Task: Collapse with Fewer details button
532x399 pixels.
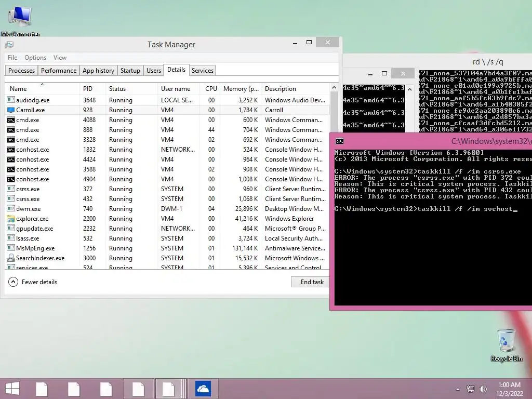Action: tap(33, 282)
